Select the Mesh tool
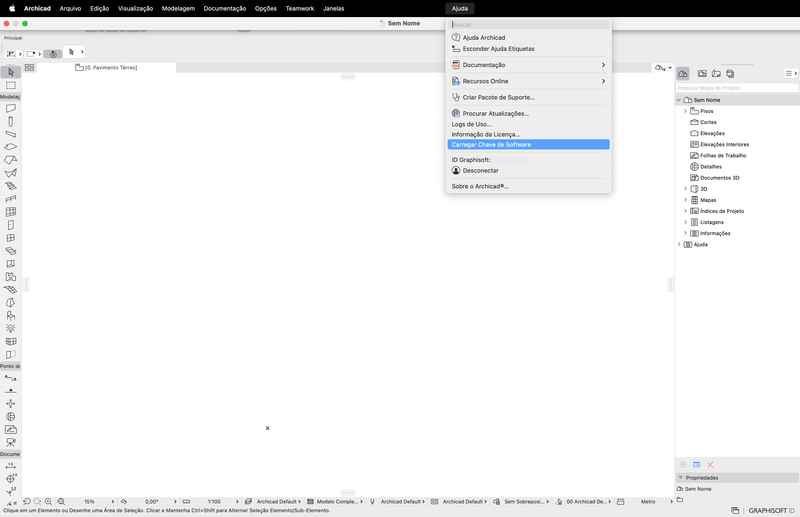This screenshot has height=517, width=800. coord(11,290)
